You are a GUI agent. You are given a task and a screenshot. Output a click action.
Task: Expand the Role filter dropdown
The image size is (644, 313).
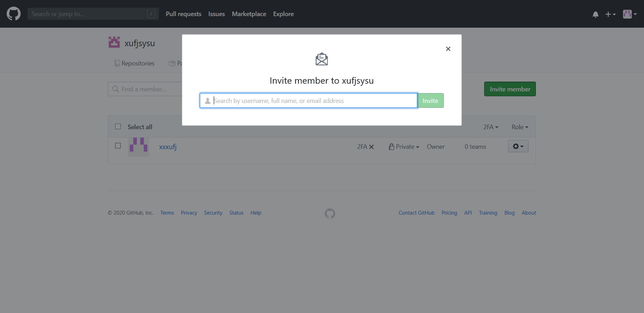(520, 127)
